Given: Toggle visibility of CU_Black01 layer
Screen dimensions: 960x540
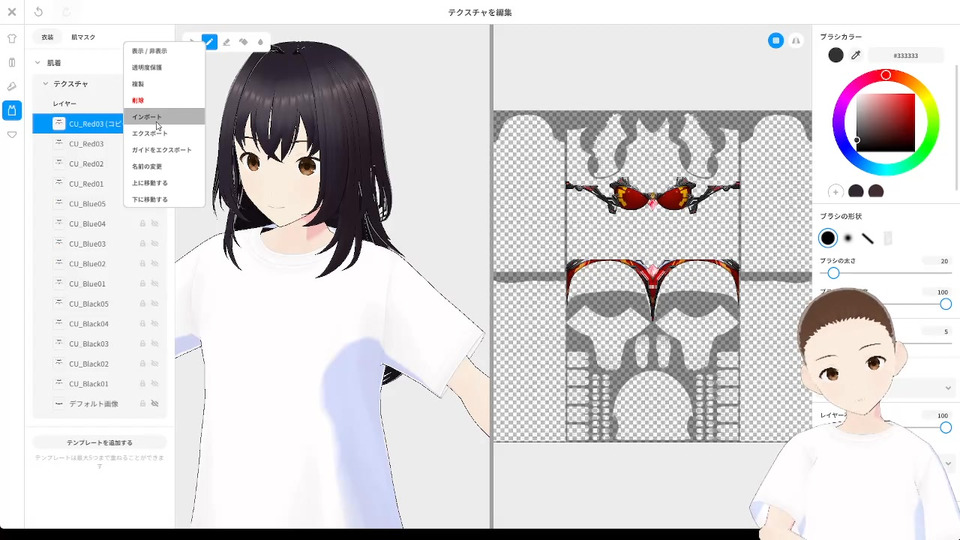Looking at the screenshot, I should (x=155, y=383).
